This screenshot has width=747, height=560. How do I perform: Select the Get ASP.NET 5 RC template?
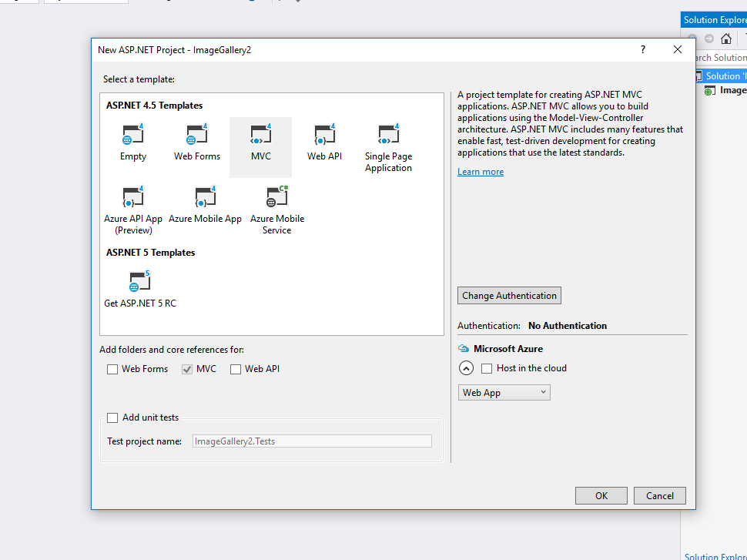click(140, 290)
